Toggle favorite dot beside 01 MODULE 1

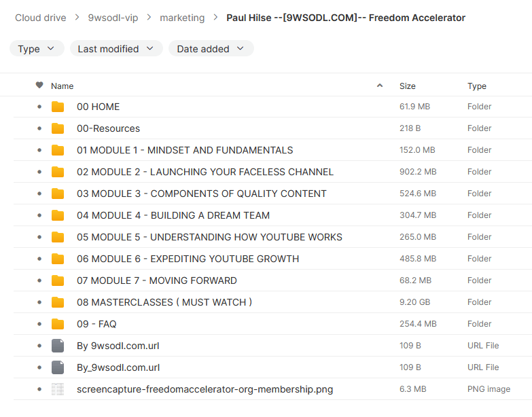tap(39, 150)
